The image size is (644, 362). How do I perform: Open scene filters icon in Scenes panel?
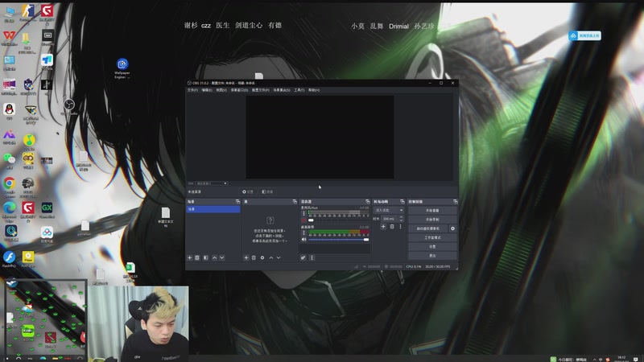[206, 257]
